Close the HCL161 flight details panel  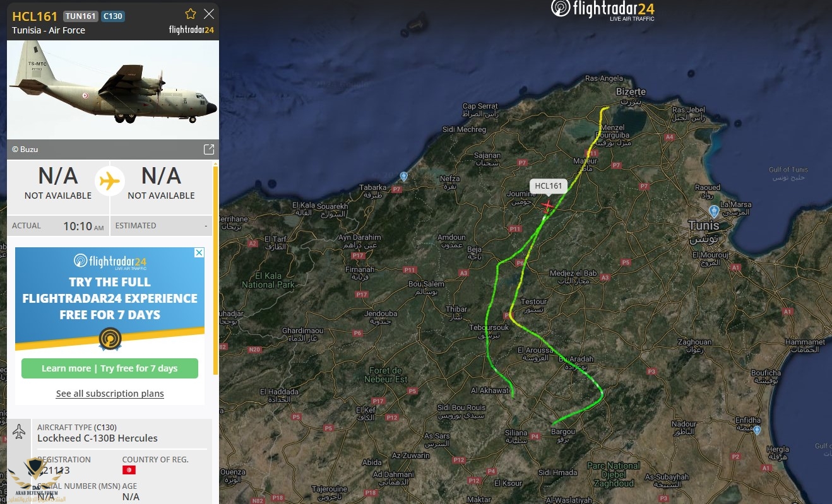pyautogui.click(x=209, y=14)
